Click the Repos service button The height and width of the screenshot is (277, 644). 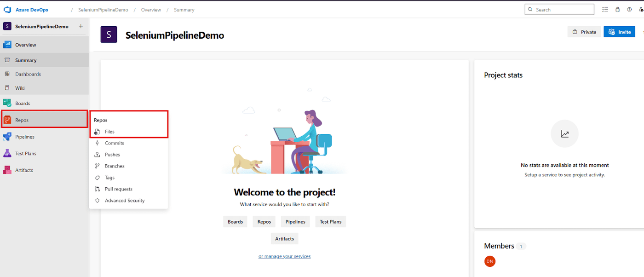264,222
